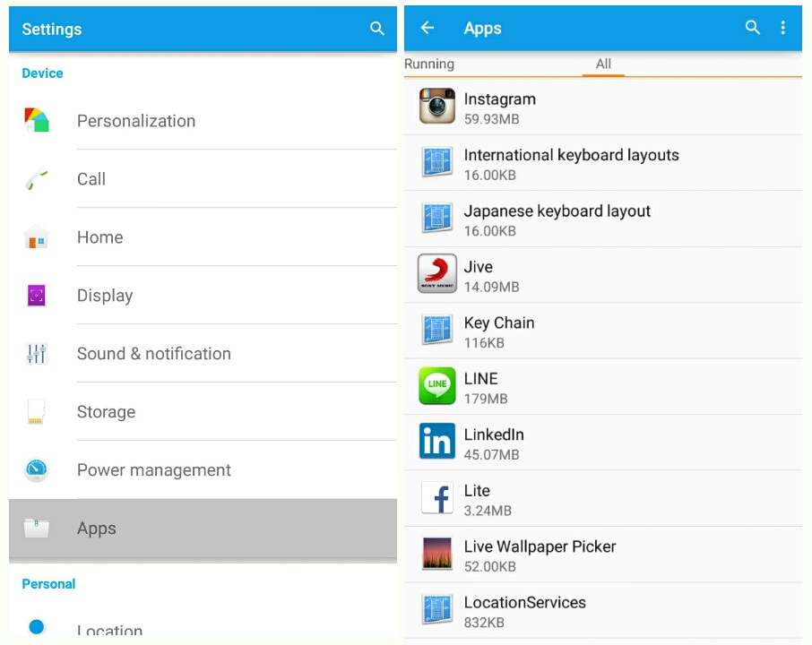Tap the 179MB size under LINE

pos(486,399)
